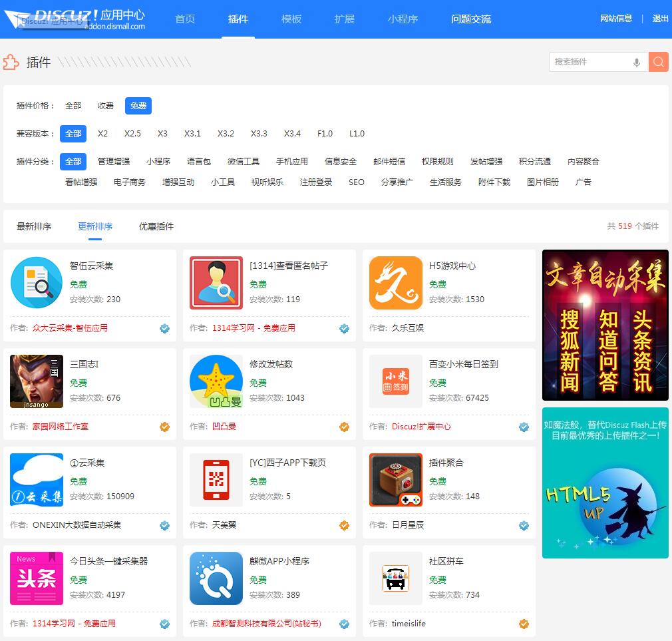Click the badge beside 成都智测科技有限公司
The width and height of the screenshot is (672, 641).
[x=344, y=624]
